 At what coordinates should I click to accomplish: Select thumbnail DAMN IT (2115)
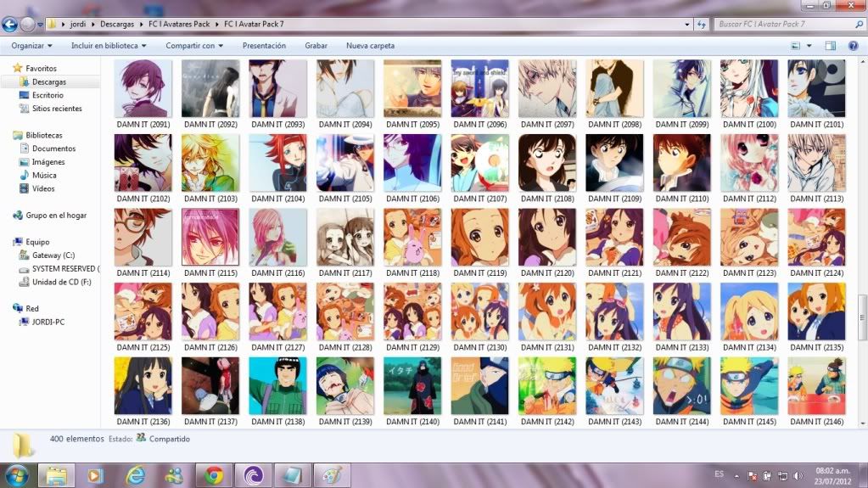click(210, 243)
